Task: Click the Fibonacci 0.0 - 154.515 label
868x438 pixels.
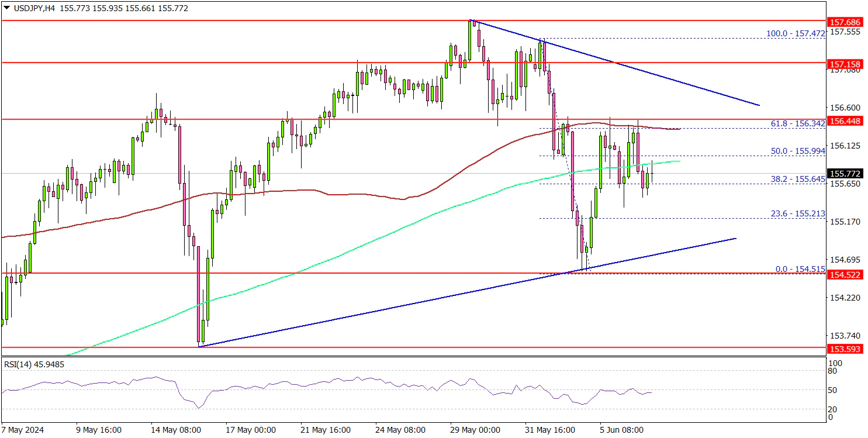Action: 800,269
